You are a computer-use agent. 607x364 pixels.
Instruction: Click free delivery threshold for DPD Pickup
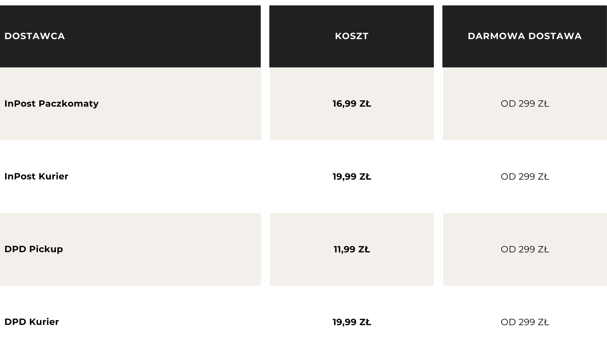pos(524,249)
